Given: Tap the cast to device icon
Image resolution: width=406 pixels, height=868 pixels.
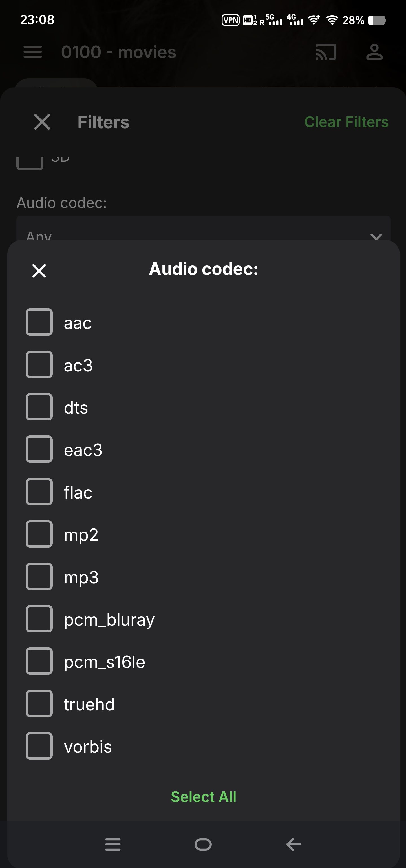Looking at the screenshot, I should click(x=326, y=52).
